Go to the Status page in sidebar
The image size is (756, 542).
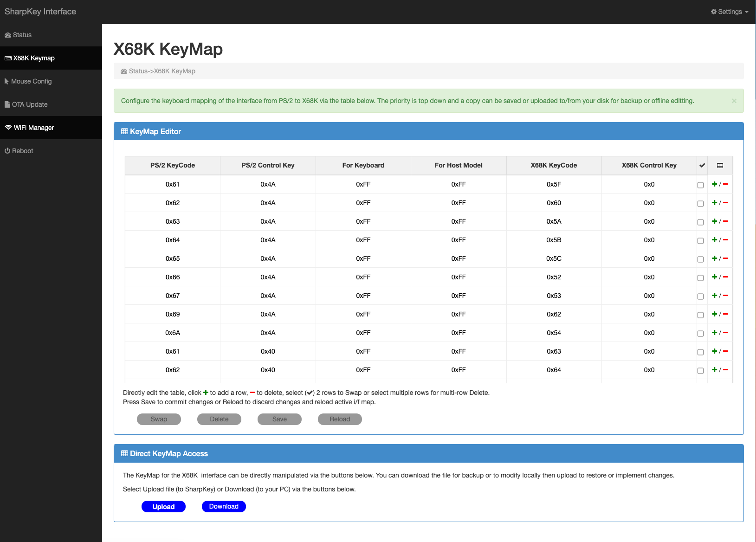tap(51, 35)
